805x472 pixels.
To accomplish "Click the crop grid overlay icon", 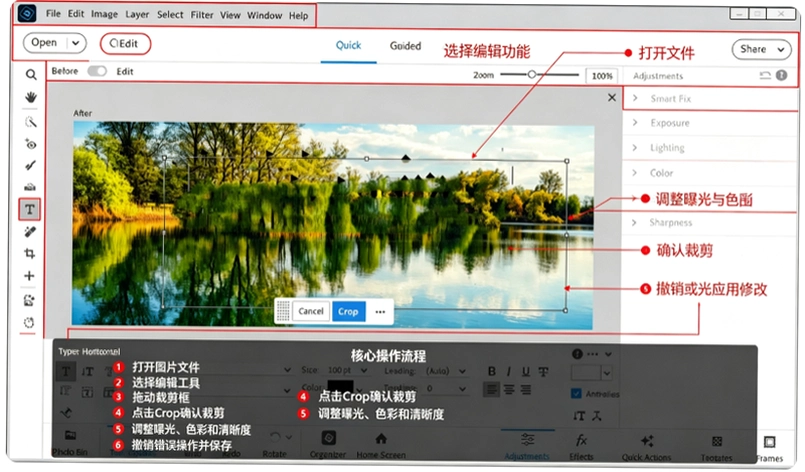I will click(x=283, y=311).
